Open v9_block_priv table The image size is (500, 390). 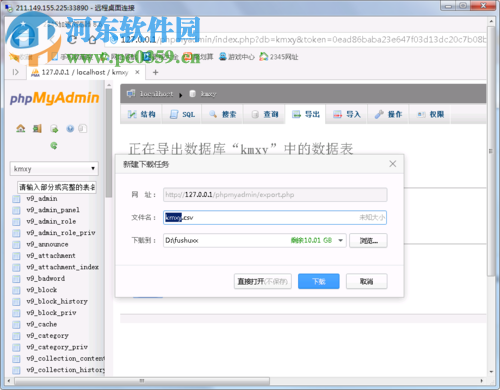point(51,313)
